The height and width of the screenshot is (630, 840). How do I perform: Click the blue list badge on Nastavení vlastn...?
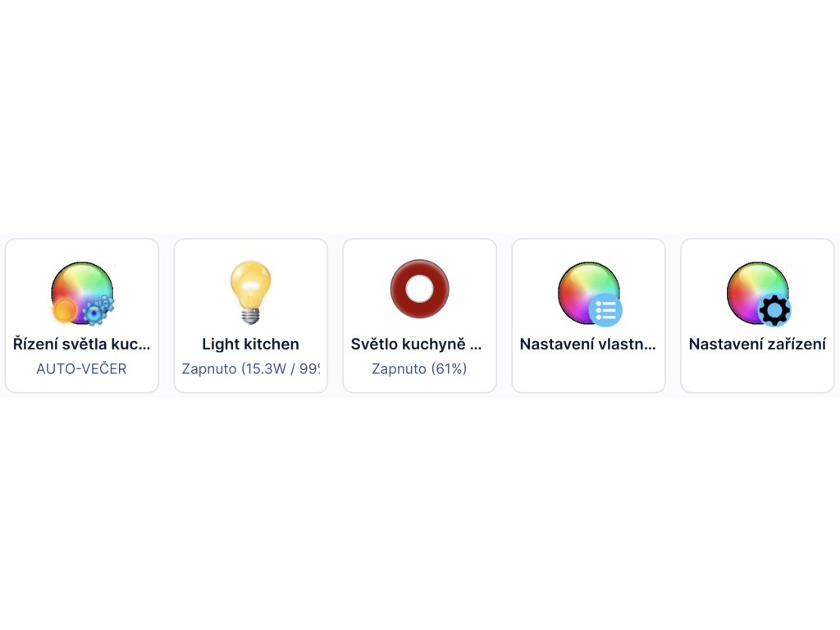605,309
